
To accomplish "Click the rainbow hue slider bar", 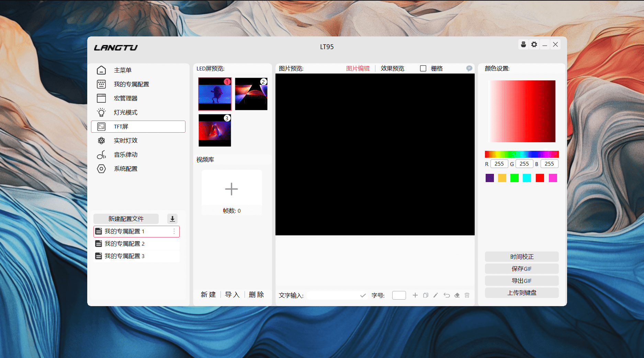I will 522,154.
